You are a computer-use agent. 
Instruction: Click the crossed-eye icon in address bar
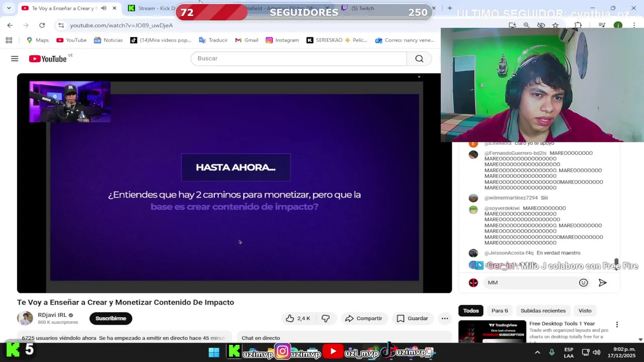(541, 25)
